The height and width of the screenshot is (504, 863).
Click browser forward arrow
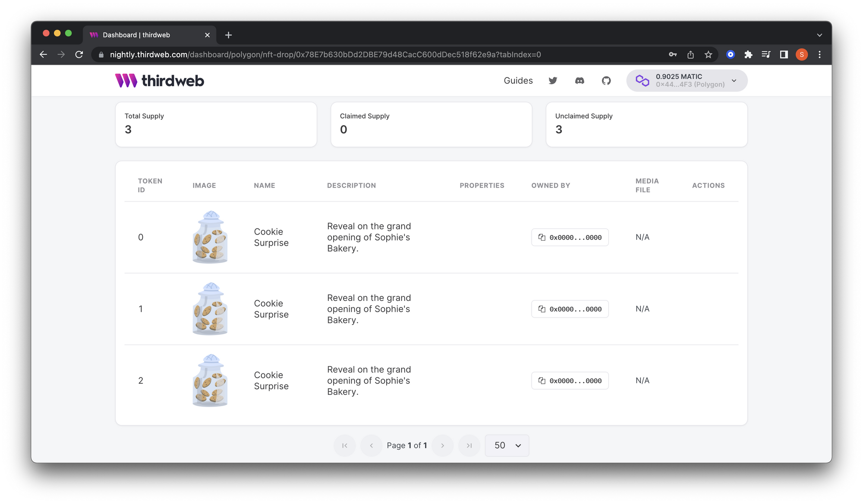(61, 54)
